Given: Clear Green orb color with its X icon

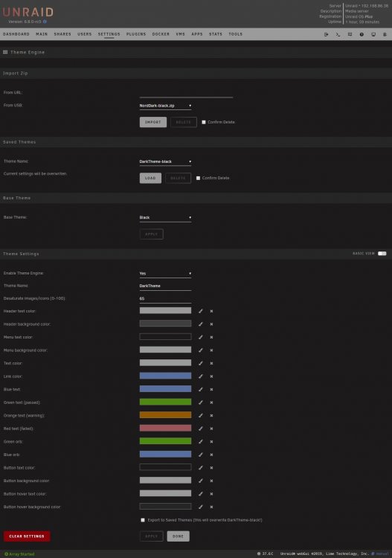Looking at the screenshot, I should (211, 442).
